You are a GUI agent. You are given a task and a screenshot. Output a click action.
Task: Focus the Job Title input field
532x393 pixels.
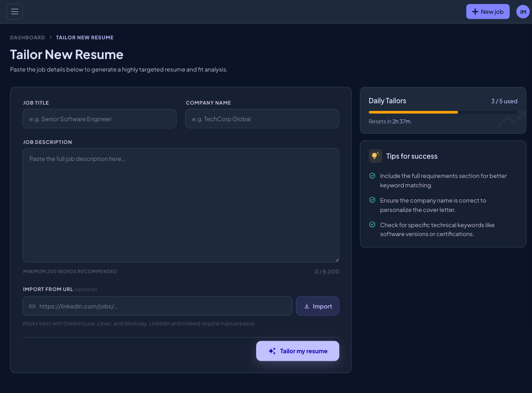(99, 119)
